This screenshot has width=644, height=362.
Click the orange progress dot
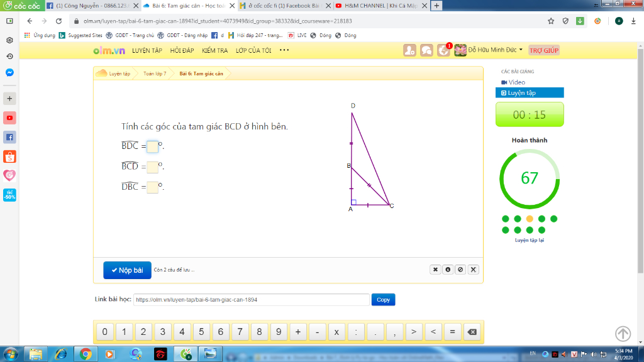(x=530, y=219)
